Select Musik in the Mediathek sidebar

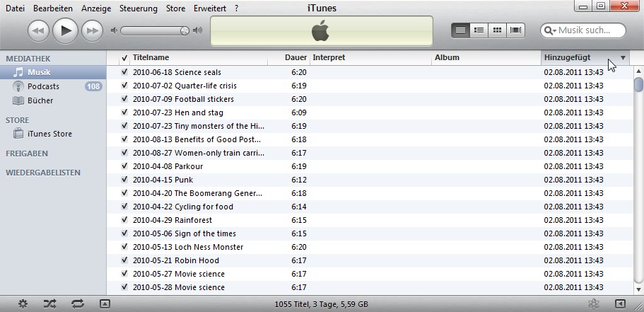click(x=53, y=72)
